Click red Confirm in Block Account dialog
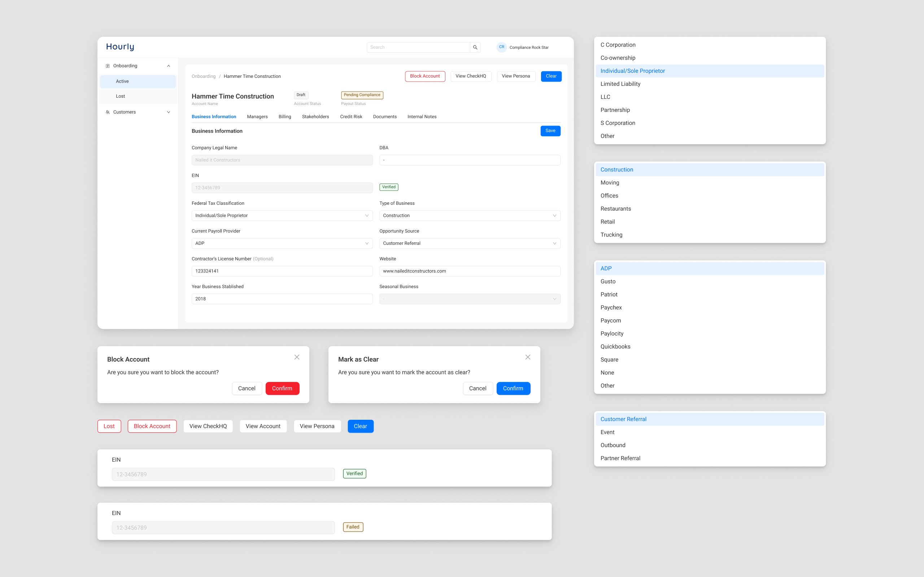Viewport: 924px width, 577px height. [282, 388]
